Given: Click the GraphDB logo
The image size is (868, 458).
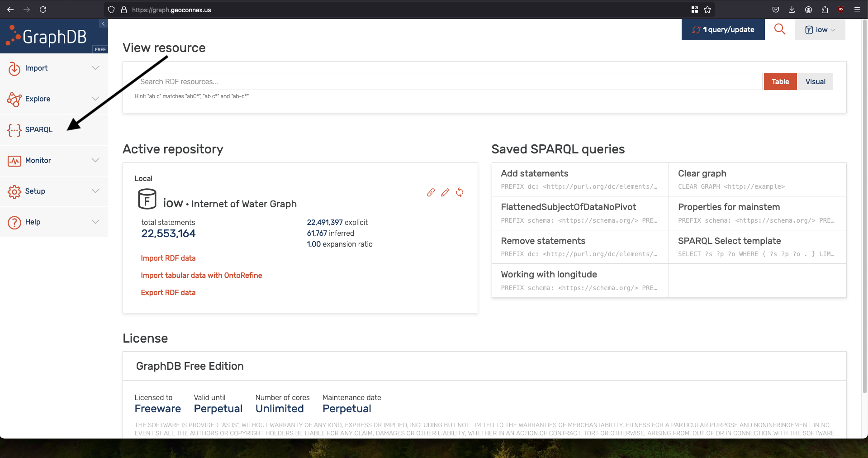Looking at the screenshot, I should (46, 37).
